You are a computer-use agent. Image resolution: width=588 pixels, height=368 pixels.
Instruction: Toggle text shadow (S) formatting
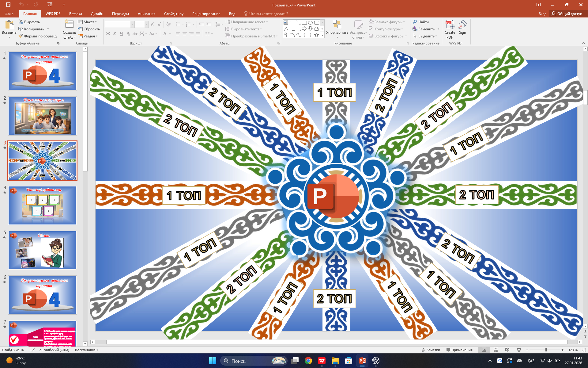(x=128, y=34)
